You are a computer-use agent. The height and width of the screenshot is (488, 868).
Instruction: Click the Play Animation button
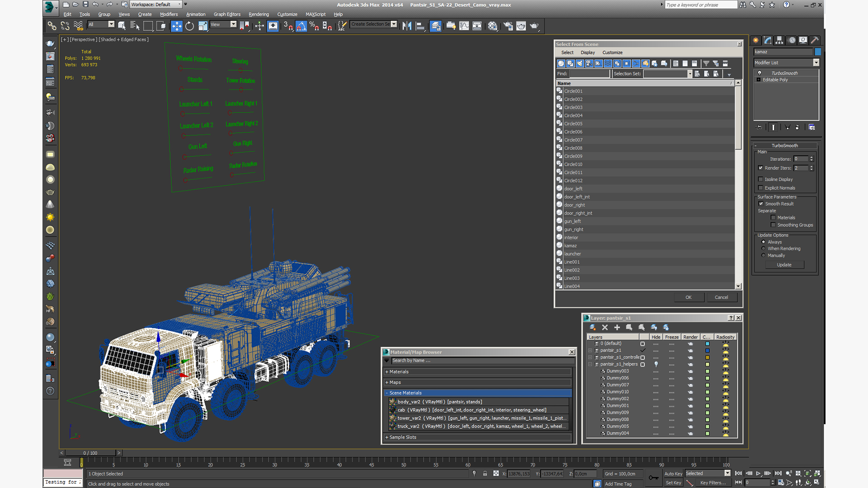pos(758,473)
